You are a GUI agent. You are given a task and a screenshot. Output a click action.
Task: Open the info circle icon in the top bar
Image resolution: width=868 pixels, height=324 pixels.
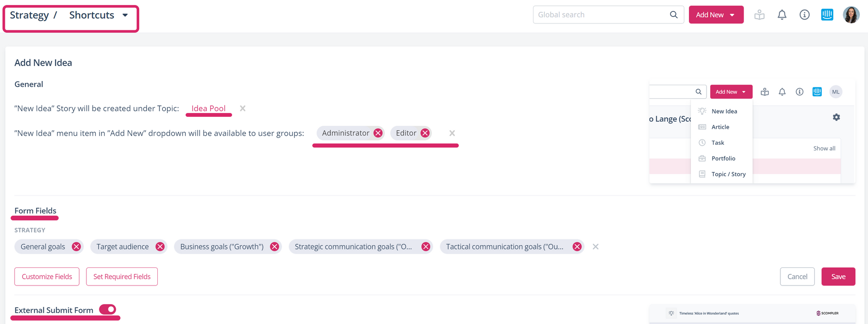click(804, 15)
